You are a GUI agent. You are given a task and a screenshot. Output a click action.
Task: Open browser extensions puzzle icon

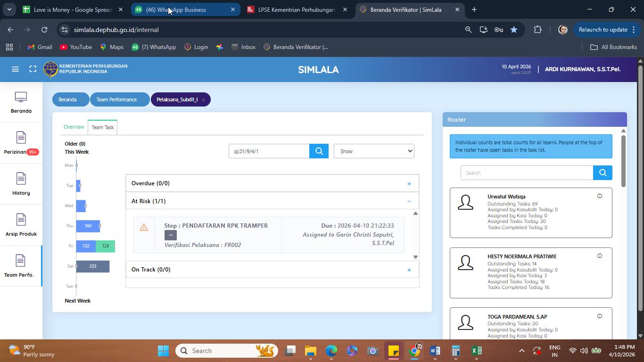pyautogui.click(x=537, y=30)
